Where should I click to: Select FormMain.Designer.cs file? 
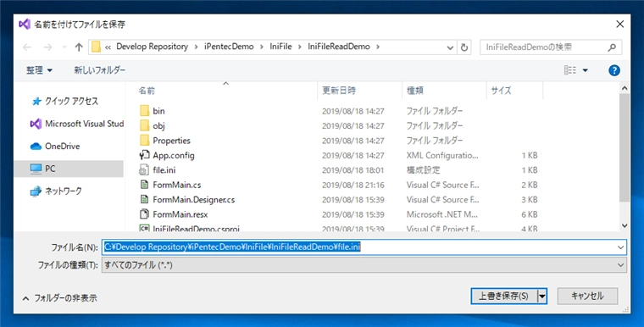pos(194,200)
